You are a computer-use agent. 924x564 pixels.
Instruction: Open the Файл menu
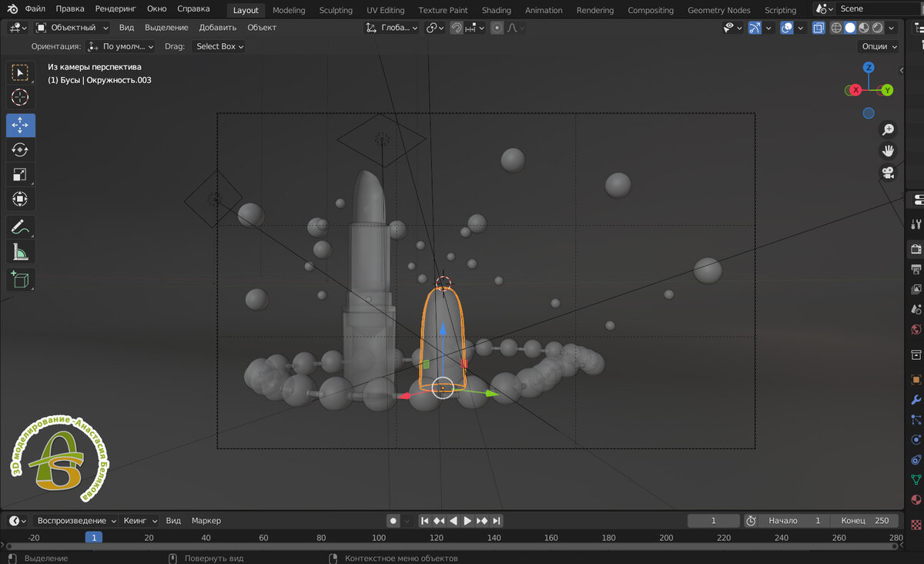(35, 9)
